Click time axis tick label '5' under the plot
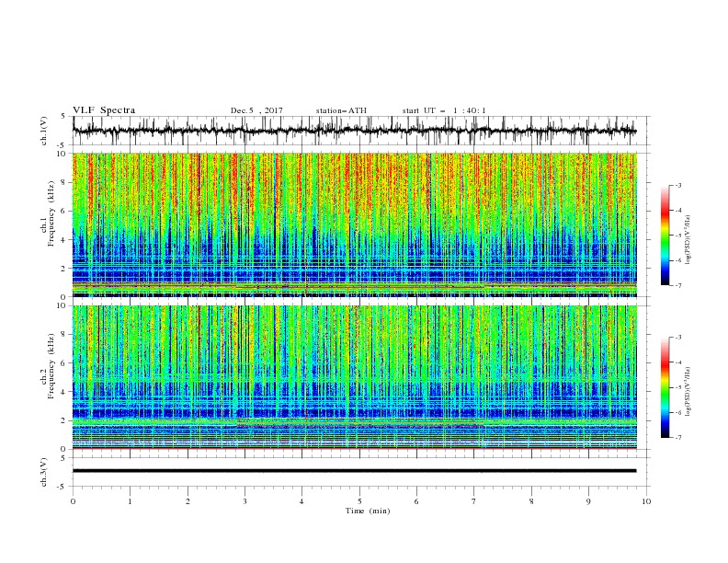 pos(359,501)
